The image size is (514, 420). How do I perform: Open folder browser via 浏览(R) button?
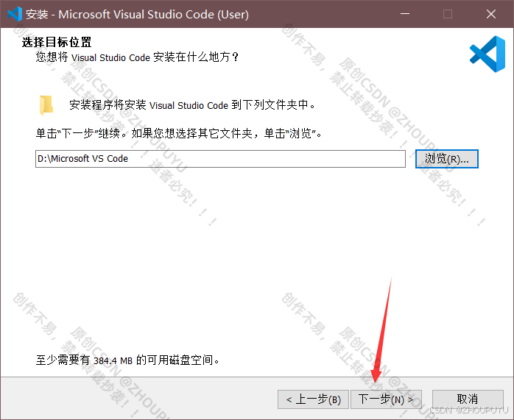(447, 159)
